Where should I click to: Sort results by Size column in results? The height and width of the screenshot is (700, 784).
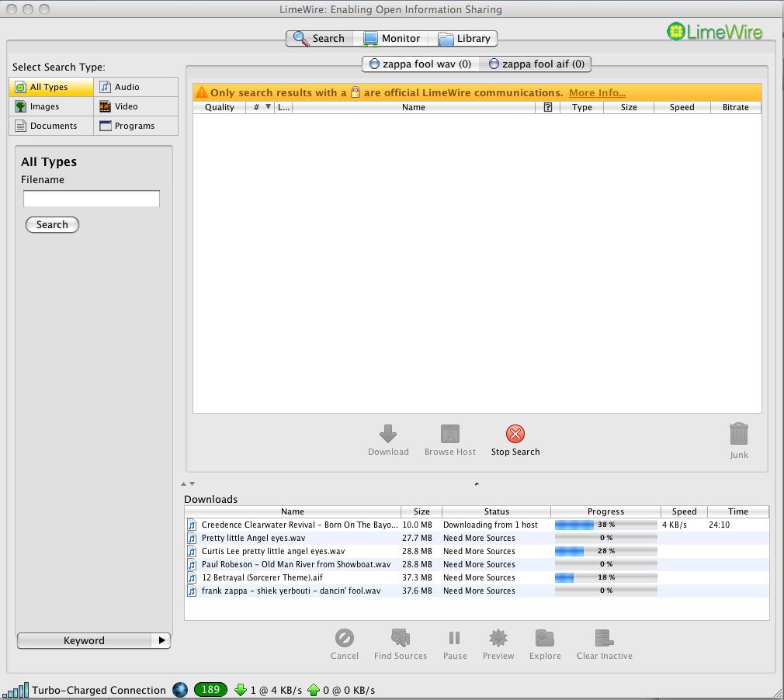tap(629, 107)
